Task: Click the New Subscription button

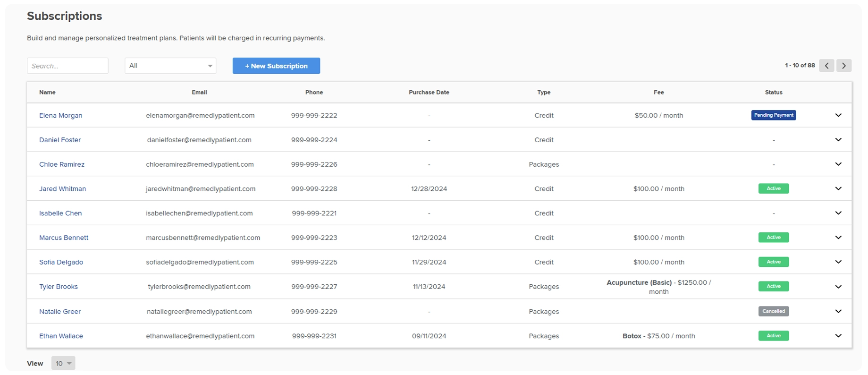Action: [x=276, y=66]
